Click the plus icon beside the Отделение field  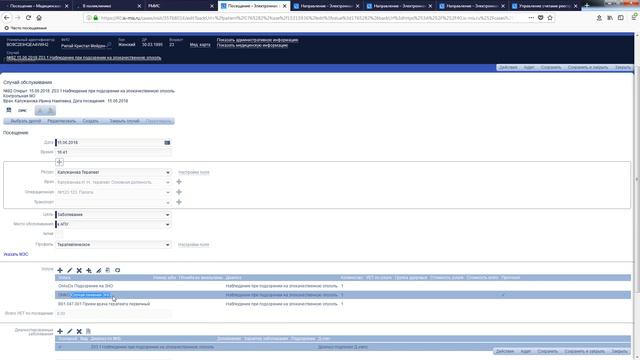179,192
